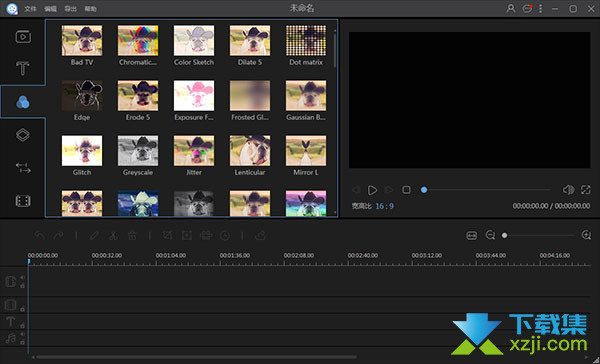Screen dimensions: 600x364
Task: Click the 00:01:04.00 mark on timeline ruler
Action: pos(171,255)
